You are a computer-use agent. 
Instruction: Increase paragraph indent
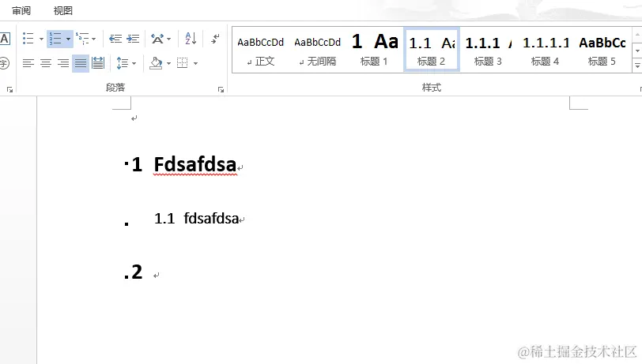pos(133,39)
